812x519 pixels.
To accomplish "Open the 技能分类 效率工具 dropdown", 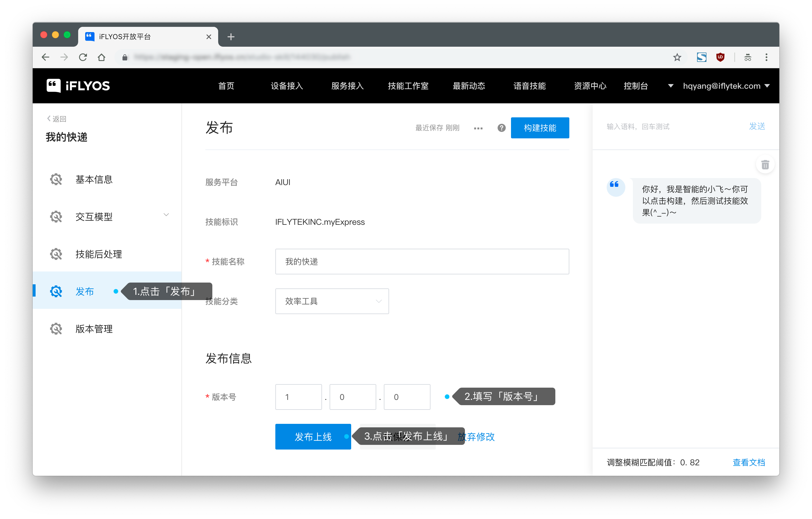I will [332, 301].
